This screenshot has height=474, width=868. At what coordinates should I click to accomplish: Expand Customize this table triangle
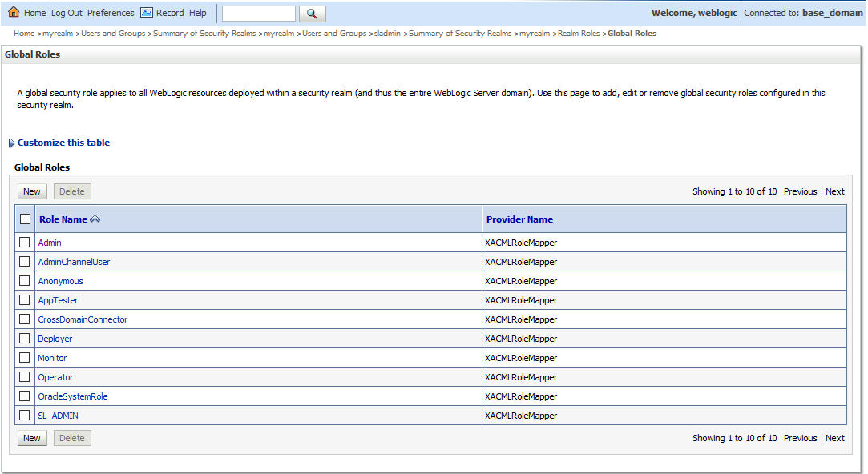click(12, 143)
